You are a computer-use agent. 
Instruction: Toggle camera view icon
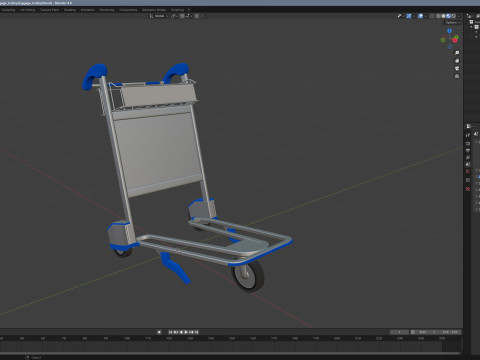[457, 68]
